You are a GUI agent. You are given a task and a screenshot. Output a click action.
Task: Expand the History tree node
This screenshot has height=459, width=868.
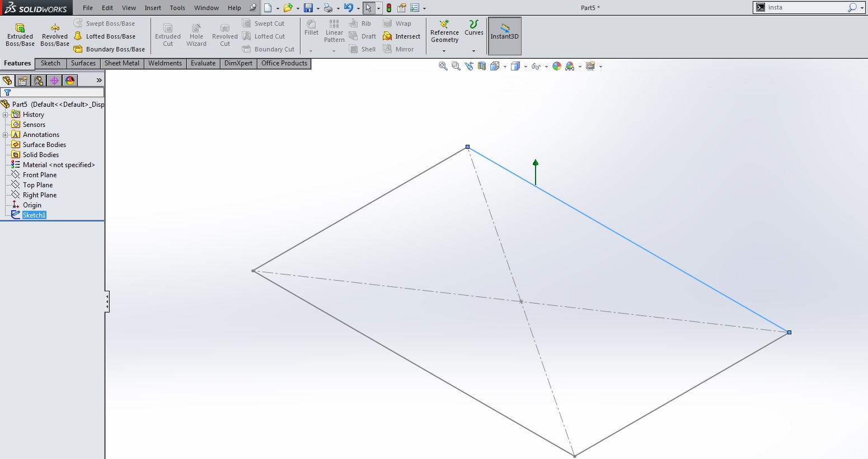pos(6,115)
